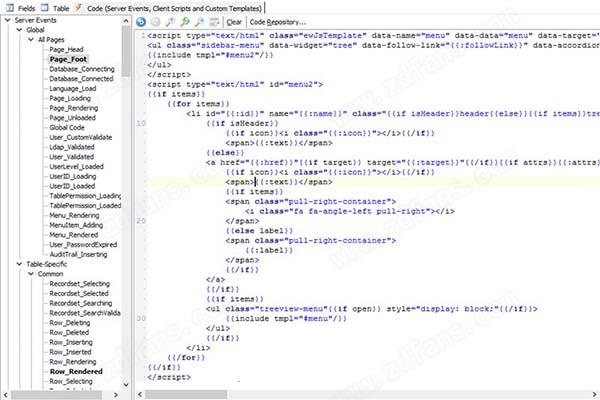Select the MenuItem_Adding event
The height and width of the screenshot is (400, 600).
[76, 225]
